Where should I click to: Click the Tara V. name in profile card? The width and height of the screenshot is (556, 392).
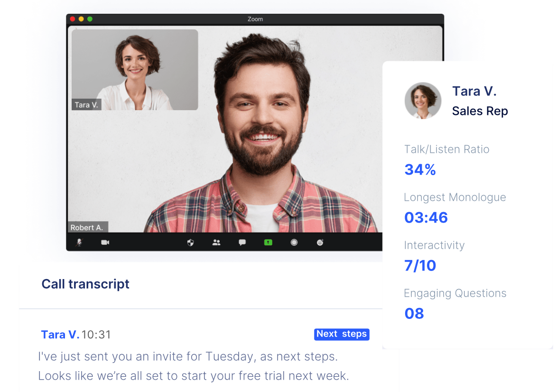[474, 91]
